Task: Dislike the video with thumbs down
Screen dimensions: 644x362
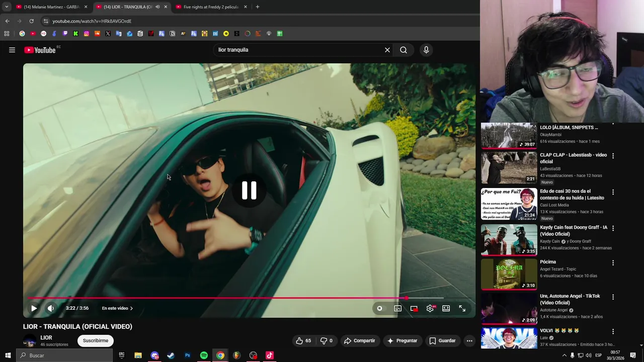Action: (x=327, y=340)
